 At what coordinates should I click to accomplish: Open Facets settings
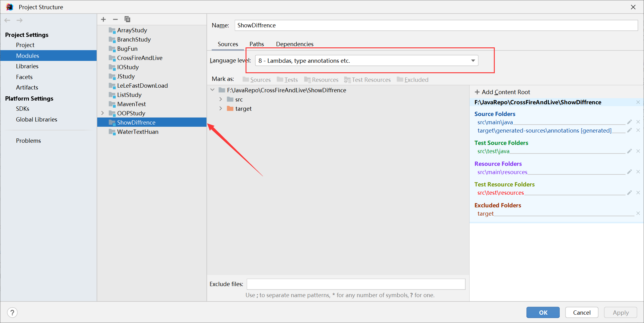[24, 77]
